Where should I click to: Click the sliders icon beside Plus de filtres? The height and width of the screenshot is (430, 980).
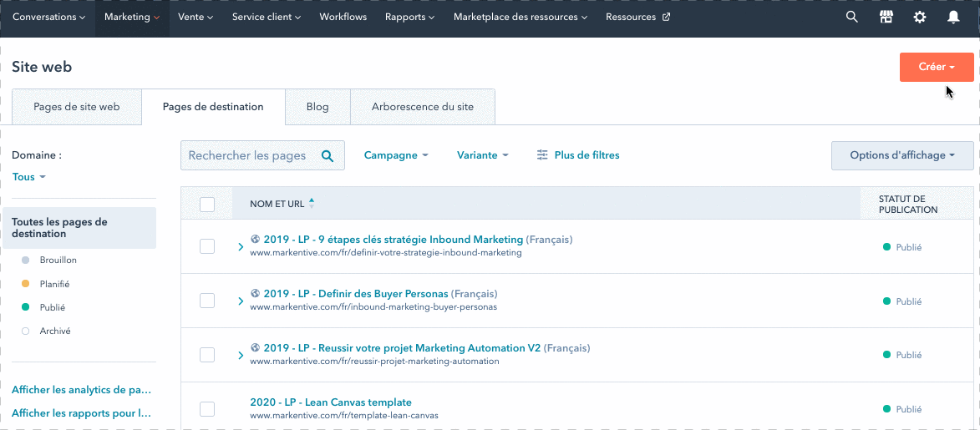tap(542, 155)
